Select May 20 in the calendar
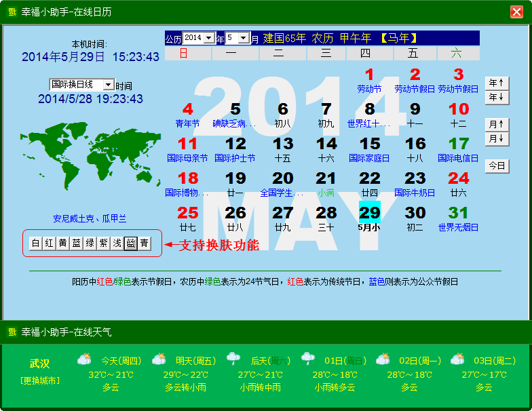Viewport: 532px width, 411px height. click(282, 184)
